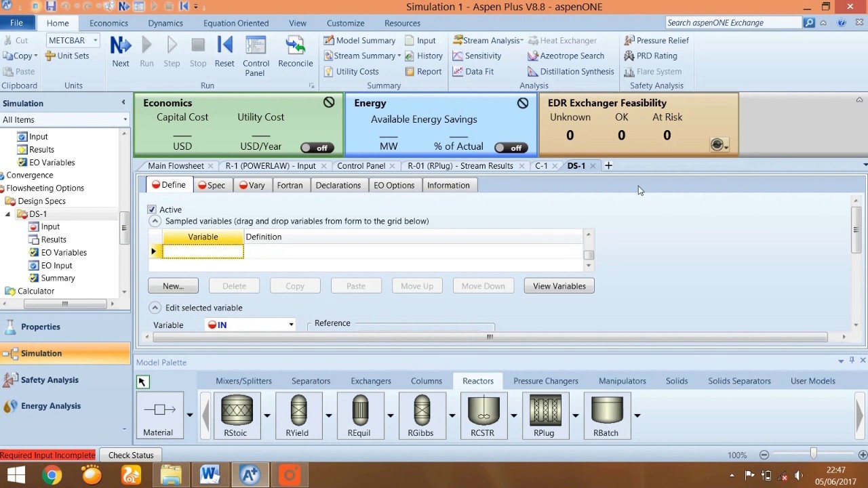Add a new tab with plus button
The image size is (868, 488).
point(608,165)
